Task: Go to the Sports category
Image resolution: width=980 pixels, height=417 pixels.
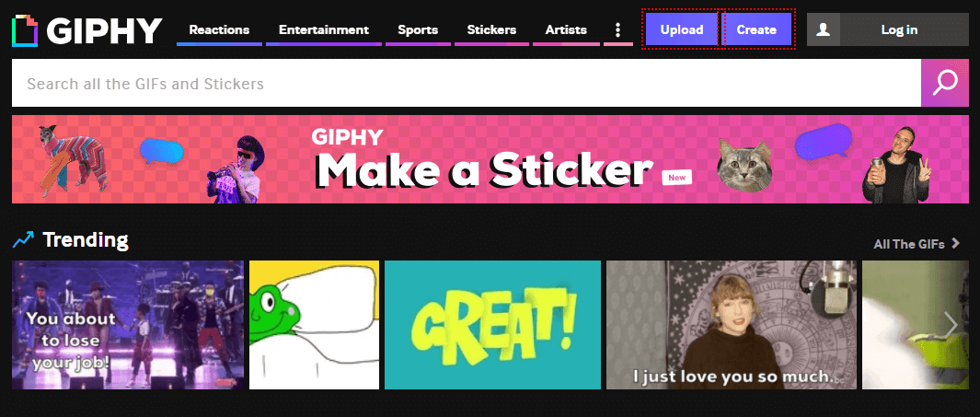Action: pyautogui.click(x=418, y=30)
